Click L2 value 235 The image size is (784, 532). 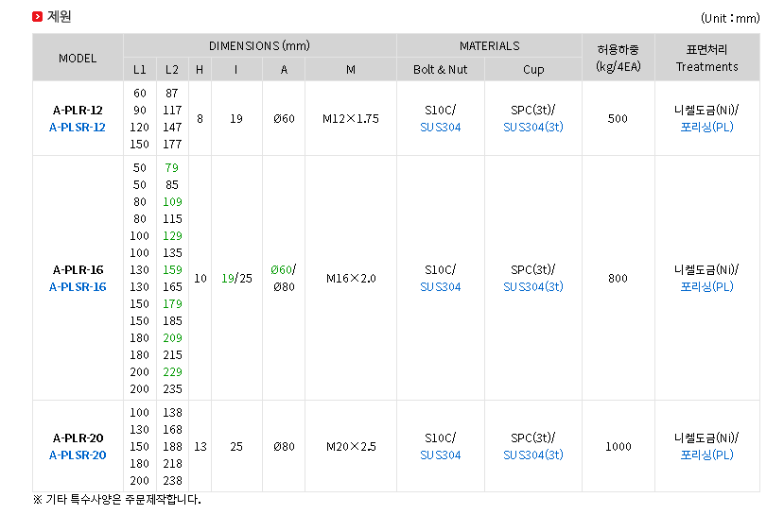click(x=172, y=388)
